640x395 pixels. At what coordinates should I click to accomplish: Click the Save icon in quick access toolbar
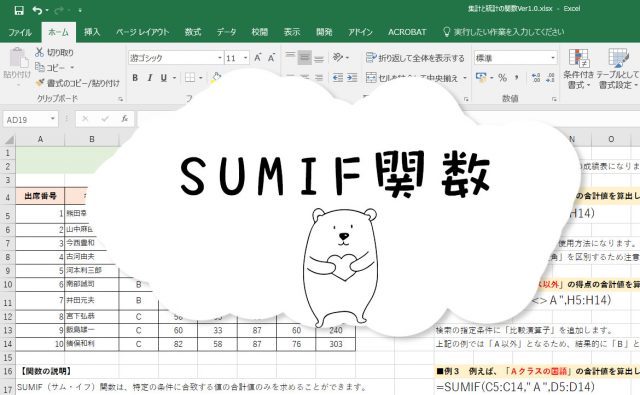pyautogui.click(x=19, y=10)
